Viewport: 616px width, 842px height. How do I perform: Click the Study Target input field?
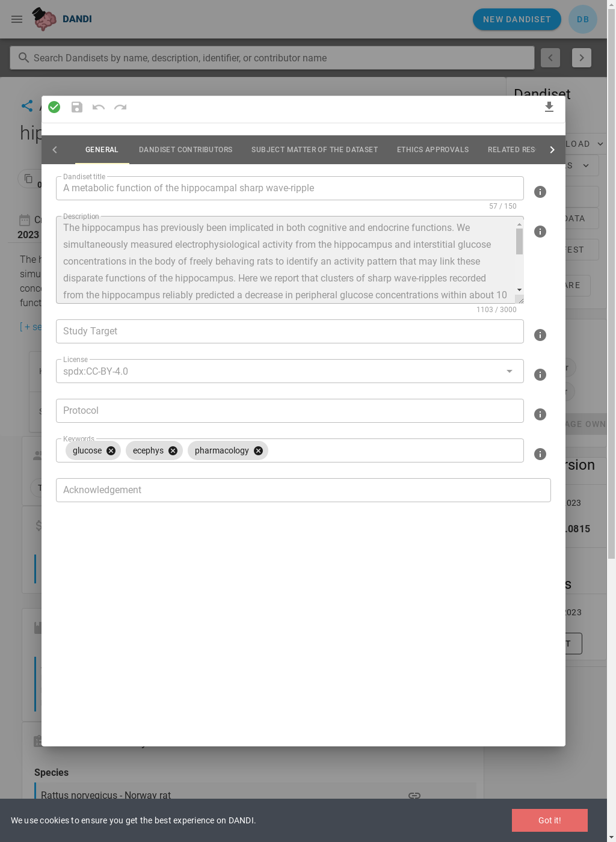coord(289,331)
